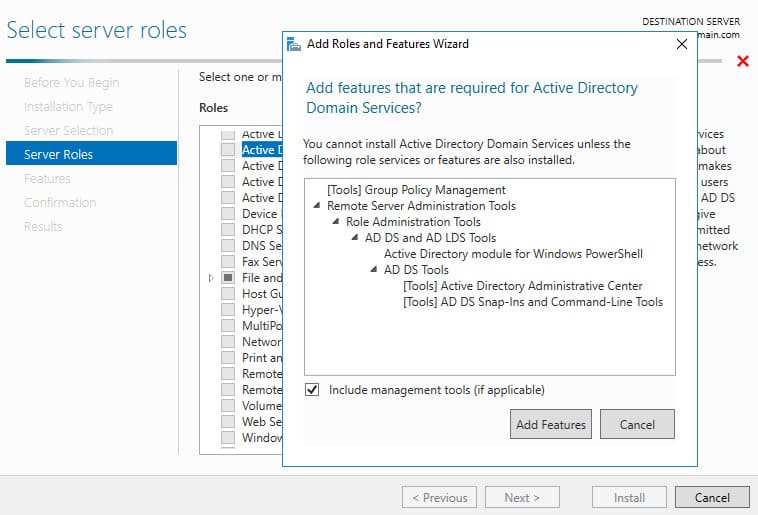Viewport: 758px width, 515px height.
Task: Check the MultiPoint role checkbox
Action: click(228, 325)
